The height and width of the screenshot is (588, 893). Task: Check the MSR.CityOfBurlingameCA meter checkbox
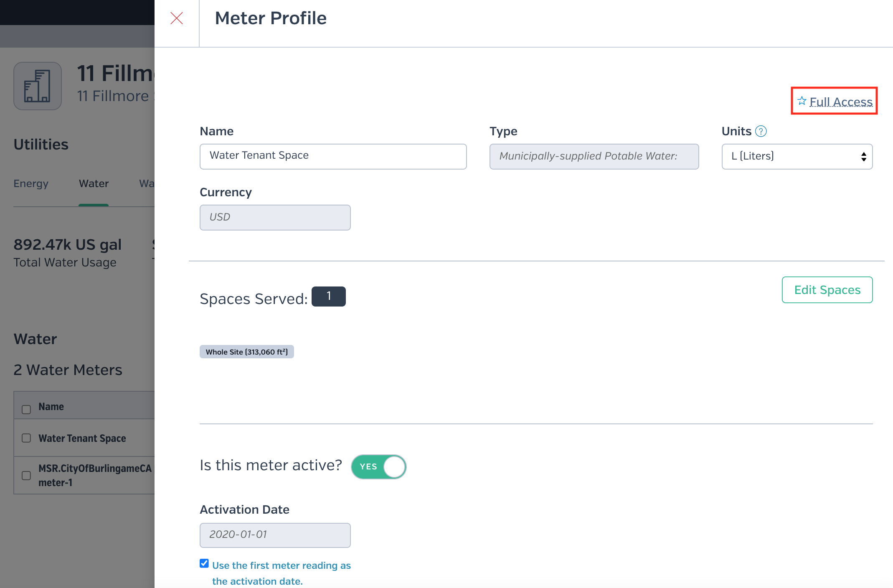tap(26, 475)
